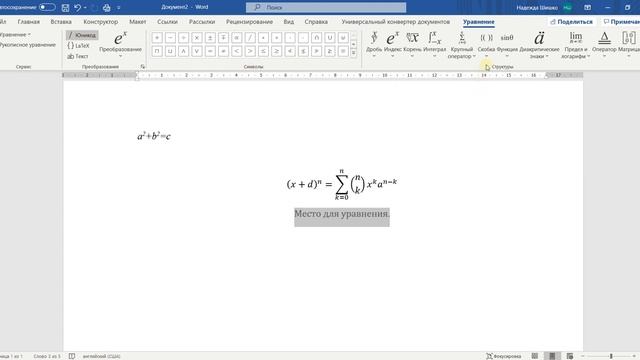
Task: Insert the multiplication × symbol
Action: point(197,38)
